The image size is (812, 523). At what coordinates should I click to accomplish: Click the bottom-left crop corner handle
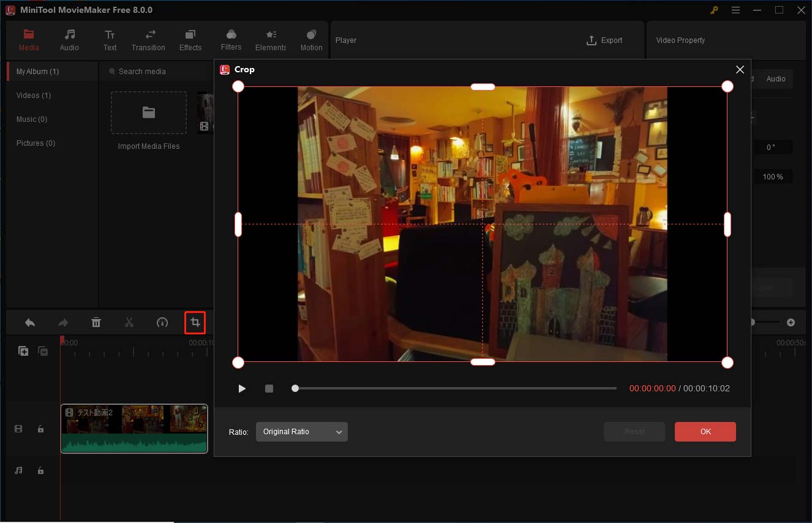(x=238, y=363)
